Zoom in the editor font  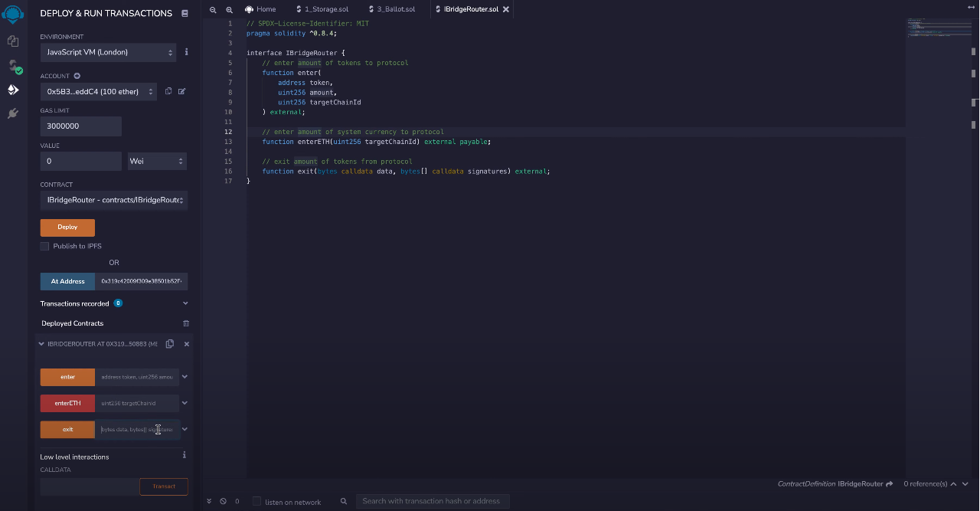(x=229, y=9)
